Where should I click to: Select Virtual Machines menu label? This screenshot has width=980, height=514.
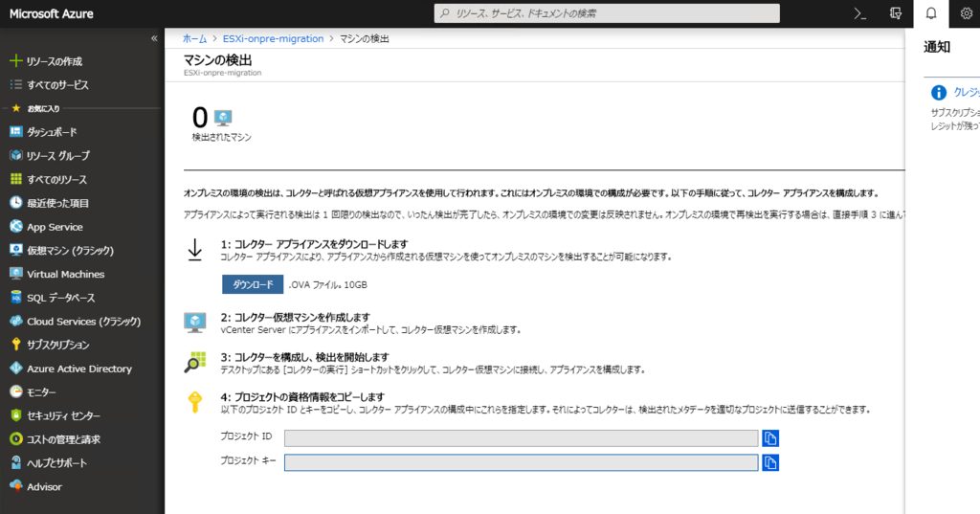pyautogui.click(x=66, y=274)
